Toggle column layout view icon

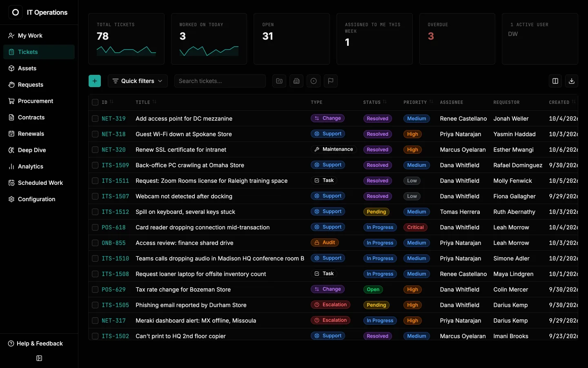click(x=555, y=81)
